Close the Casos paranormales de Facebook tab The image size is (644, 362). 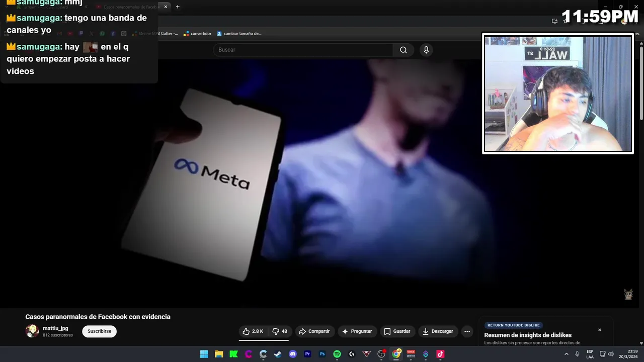(x=166, y=7)
